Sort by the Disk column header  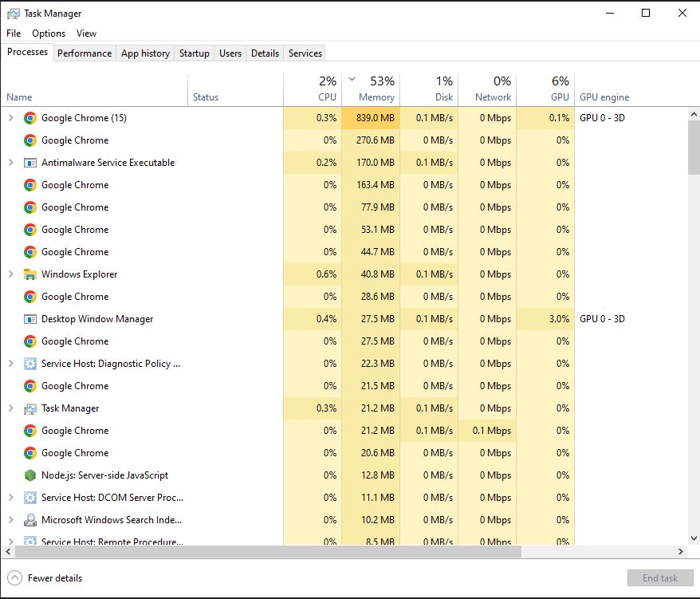click(x=429, y=89)
